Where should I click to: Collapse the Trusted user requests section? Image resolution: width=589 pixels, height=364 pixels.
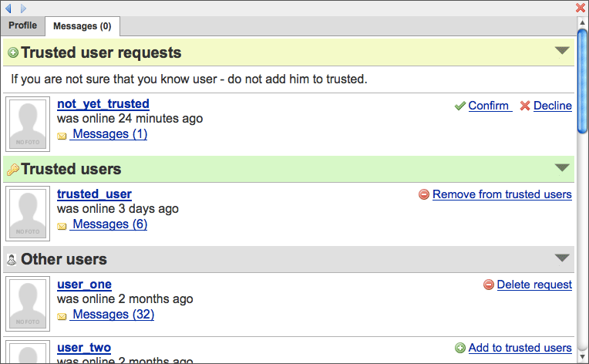[x=562, y=51]
